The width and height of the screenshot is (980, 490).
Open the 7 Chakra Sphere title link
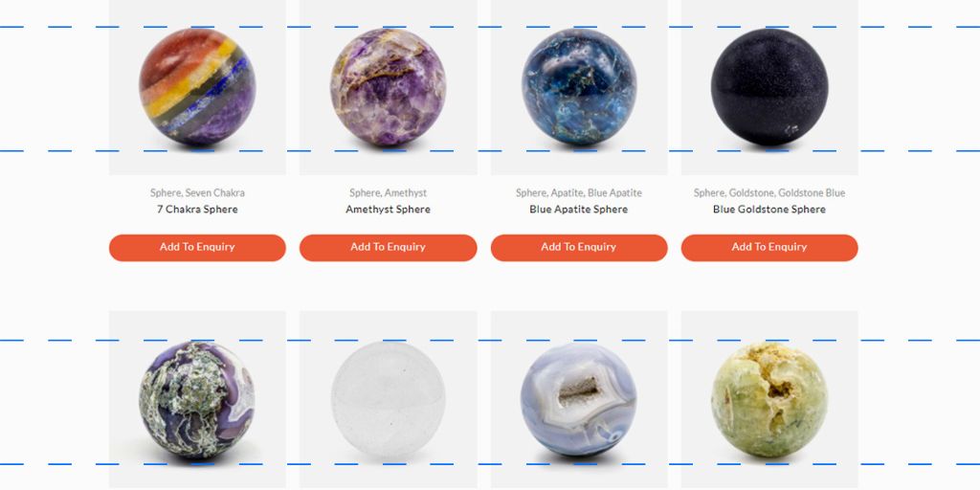click(x=197, y=210)
